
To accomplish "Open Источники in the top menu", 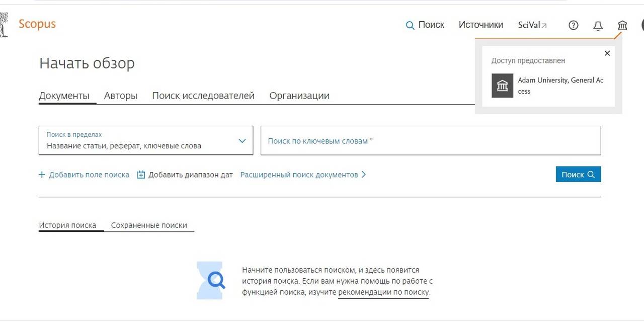I will click(480, 24).
